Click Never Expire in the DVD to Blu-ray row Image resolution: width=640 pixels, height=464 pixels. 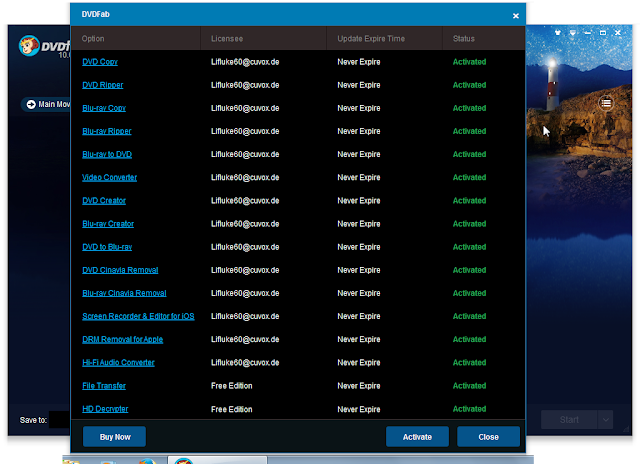(x=359, y=247)
